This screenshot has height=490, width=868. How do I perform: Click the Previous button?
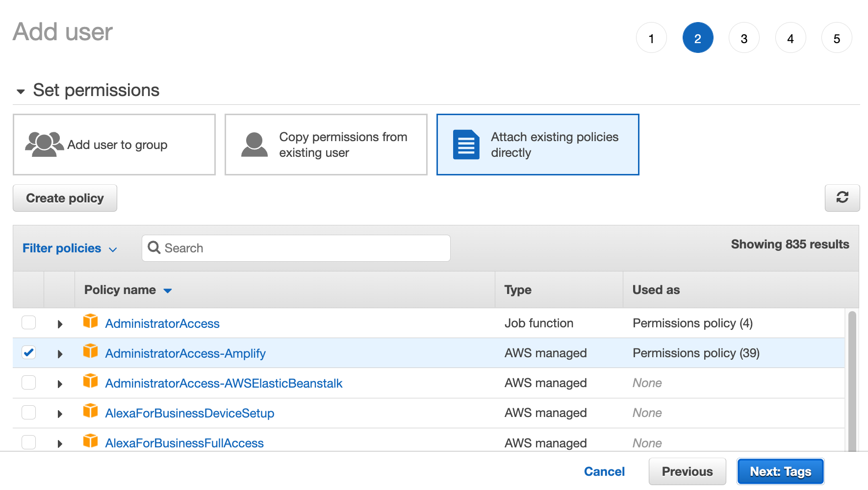(687, 471)
